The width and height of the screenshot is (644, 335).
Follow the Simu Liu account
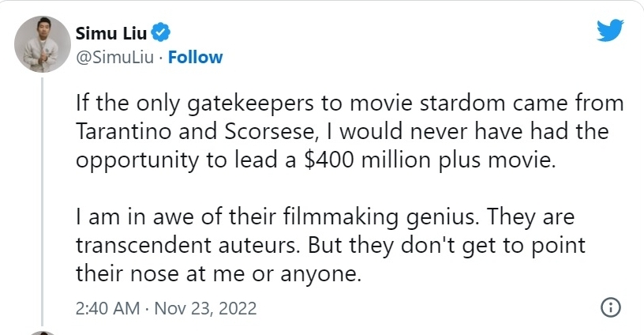click(196, 57)
